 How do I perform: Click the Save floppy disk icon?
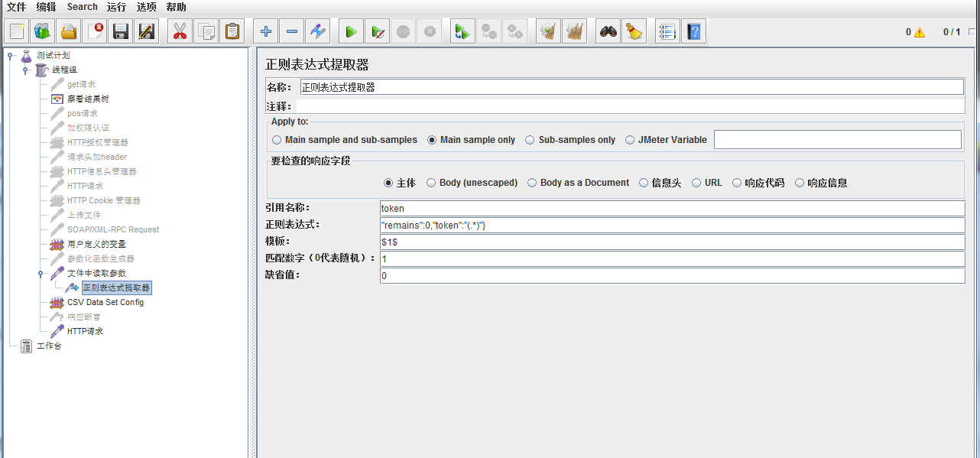[120, 31]
